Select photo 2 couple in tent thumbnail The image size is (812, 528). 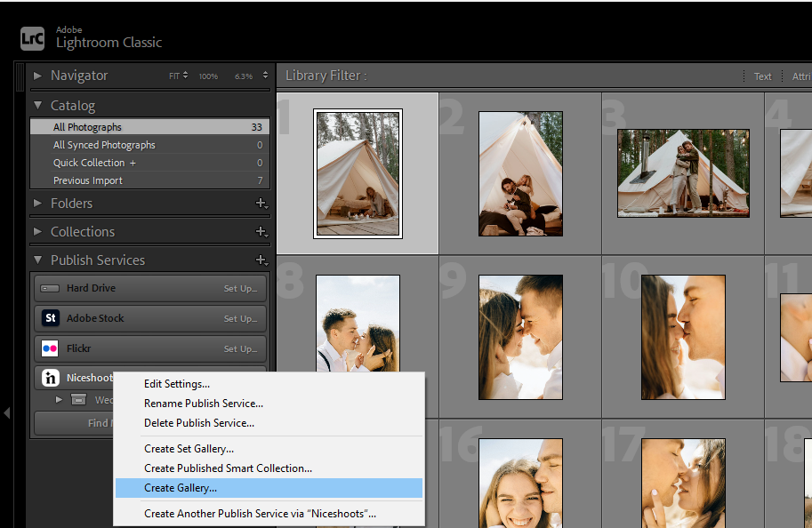[520, 174]
